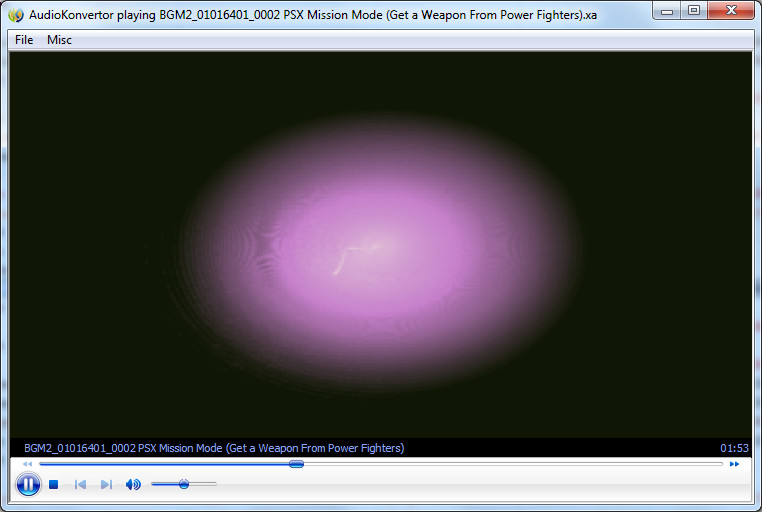Viewport: 762px width, 512px height.
Task: Click the AudioKonvertor app icon in title bar
Action: tap(16, 15)
